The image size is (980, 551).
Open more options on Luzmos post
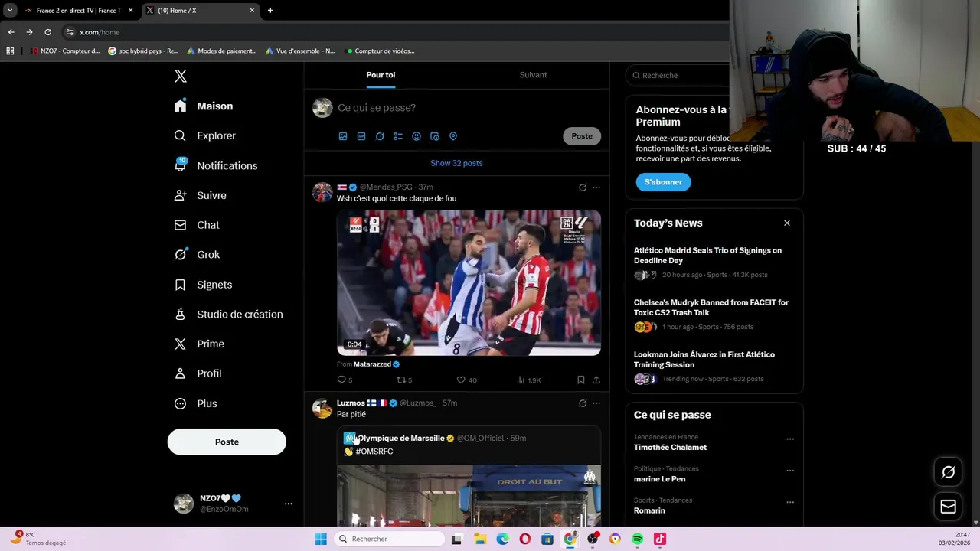596,403
